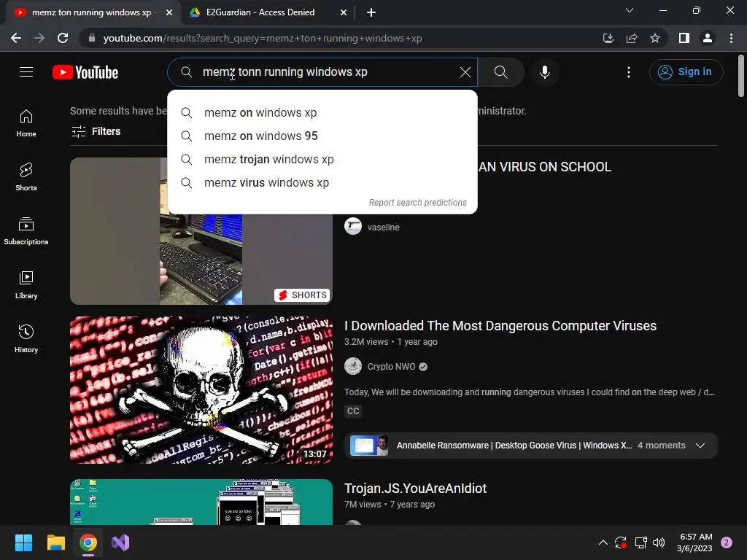Start voice search with the microphone

point(544,72)
